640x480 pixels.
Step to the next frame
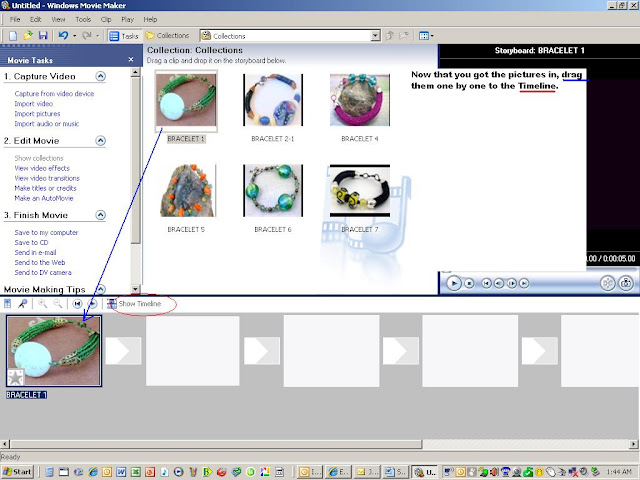pos(512,283)
